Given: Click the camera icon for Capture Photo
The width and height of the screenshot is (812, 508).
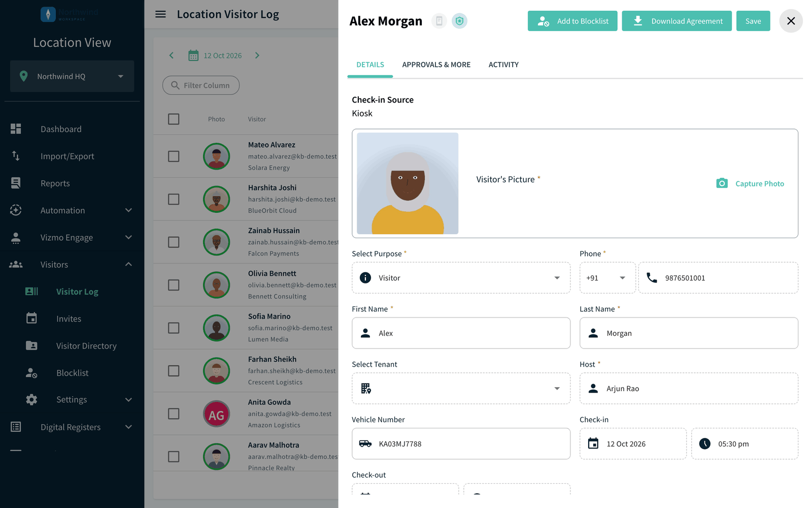Looking at the screenshot, I should [722, 183].
